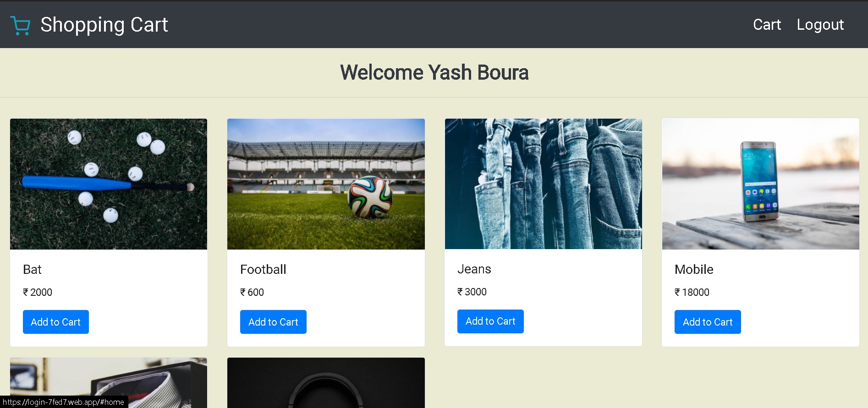
Task: Open the Cart page in navbar
Action: pyautogui.click(x=767, y=25)
